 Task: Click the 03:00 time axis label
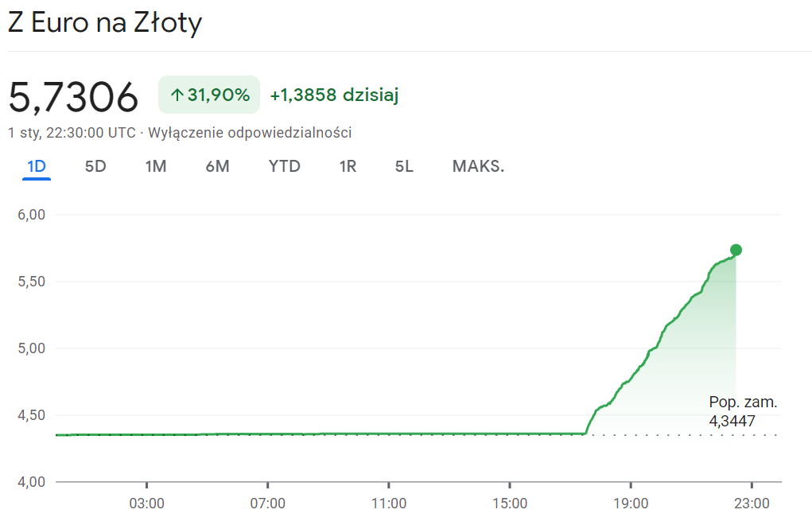tap(147, 503)
